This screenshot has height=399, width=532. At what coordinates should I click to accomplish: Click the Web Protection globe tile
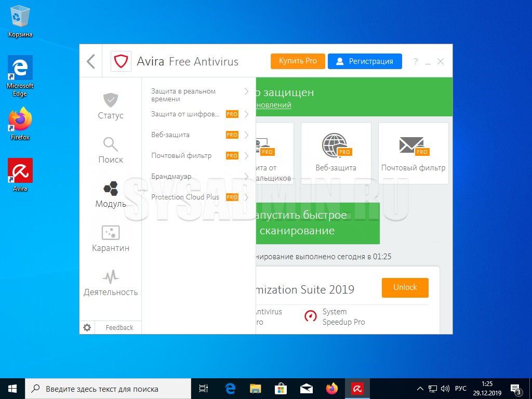click(x=336, y=153)
